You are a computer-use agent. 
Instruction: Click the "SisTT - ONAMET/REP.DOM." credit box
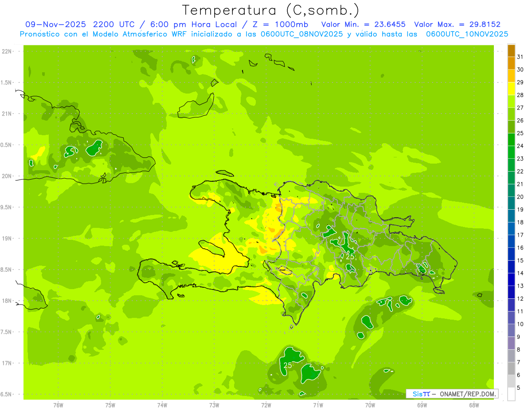(x=452, y=394)
